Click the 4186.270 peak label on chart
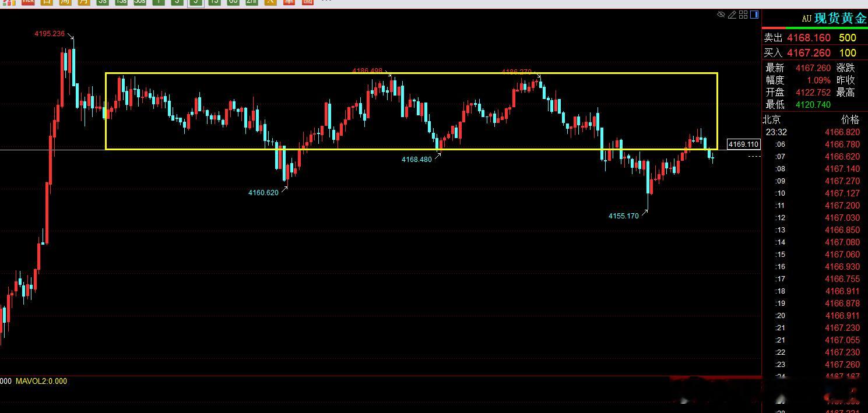868x413 pixels. click(x=517, y=72)
